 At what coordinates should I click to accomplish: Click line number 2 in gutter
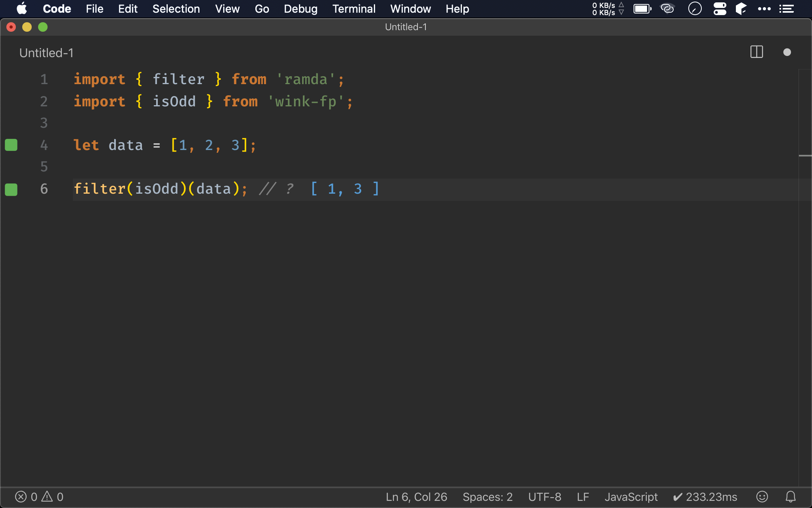(44, 102)
